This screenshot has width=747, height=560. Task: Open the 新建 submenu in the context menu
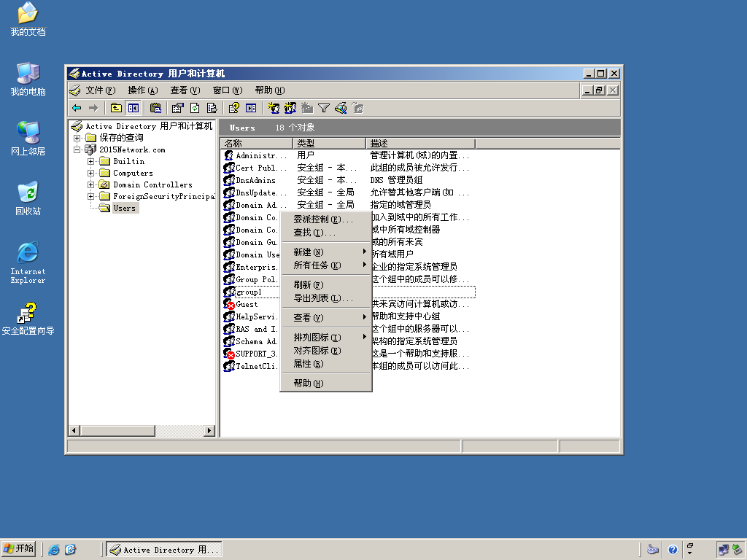[326, 252]
